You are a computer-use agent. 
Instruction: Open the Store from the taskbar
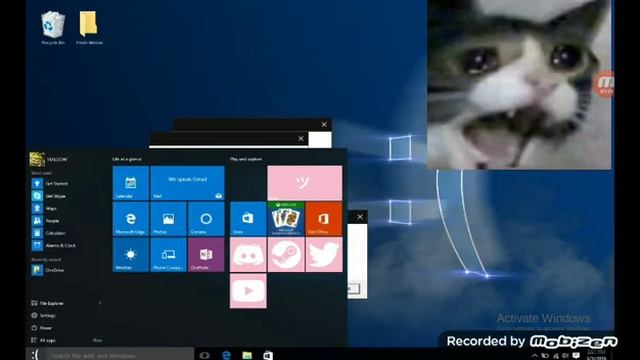pyautogui.click(x=268, y=355)
